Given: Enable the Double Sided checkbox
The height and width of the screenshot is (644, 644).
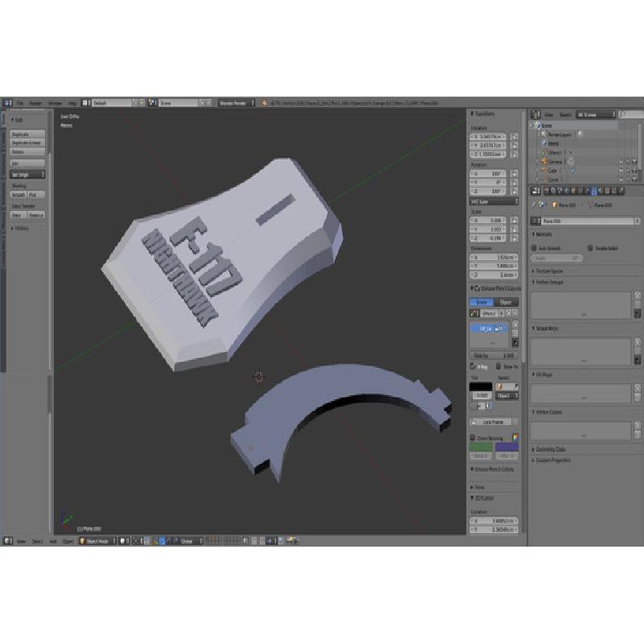Looking at the screenshot, I should coord(590,248).
